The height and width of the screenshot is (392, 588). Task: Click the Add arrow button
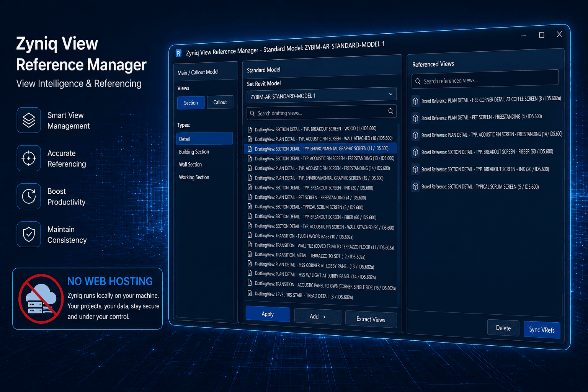(x=317, y=317)
